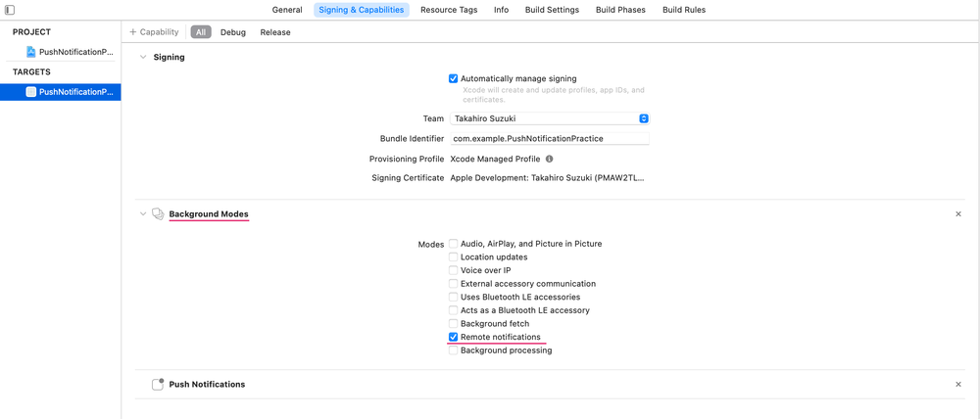Uncheck Remote notifications mode

coord(453,337)
